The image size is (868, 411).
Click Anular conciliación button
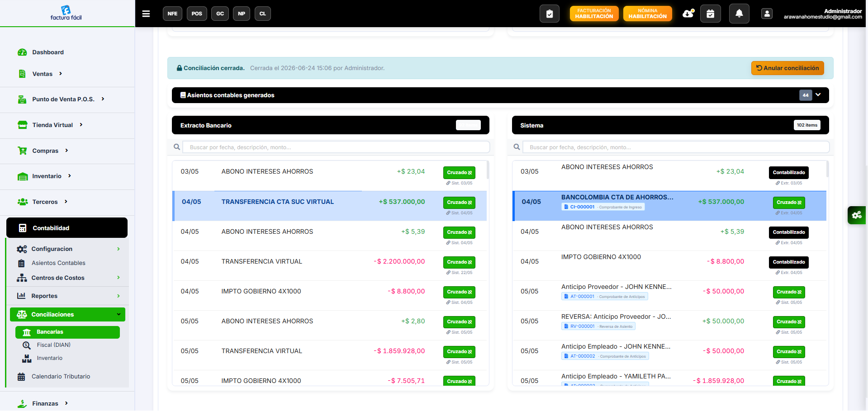click(787, 68)
